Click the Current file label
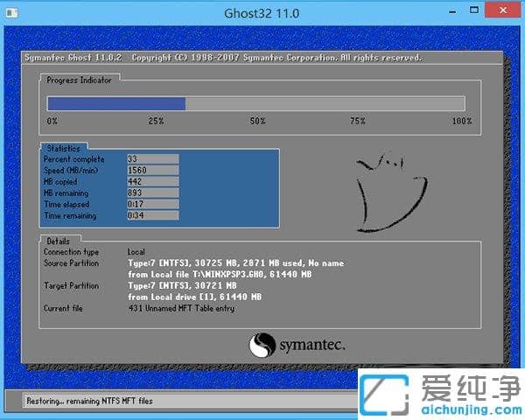 [x=63, y=308]
